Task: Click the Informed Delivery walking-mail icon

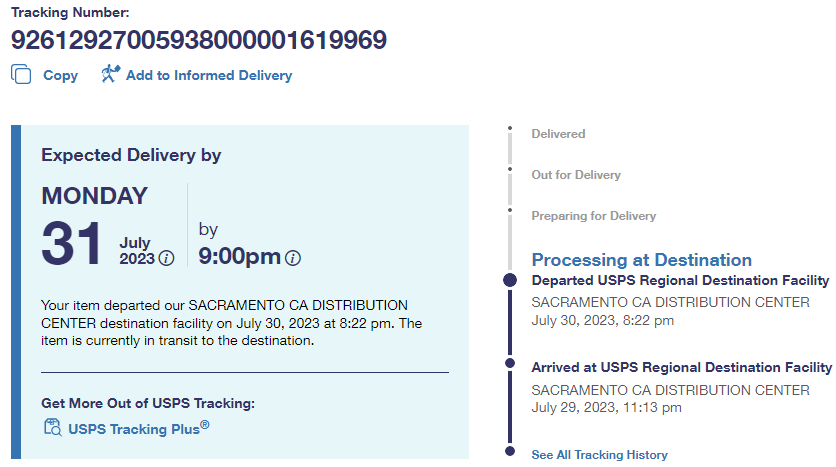Action: (x=110, y=74)
